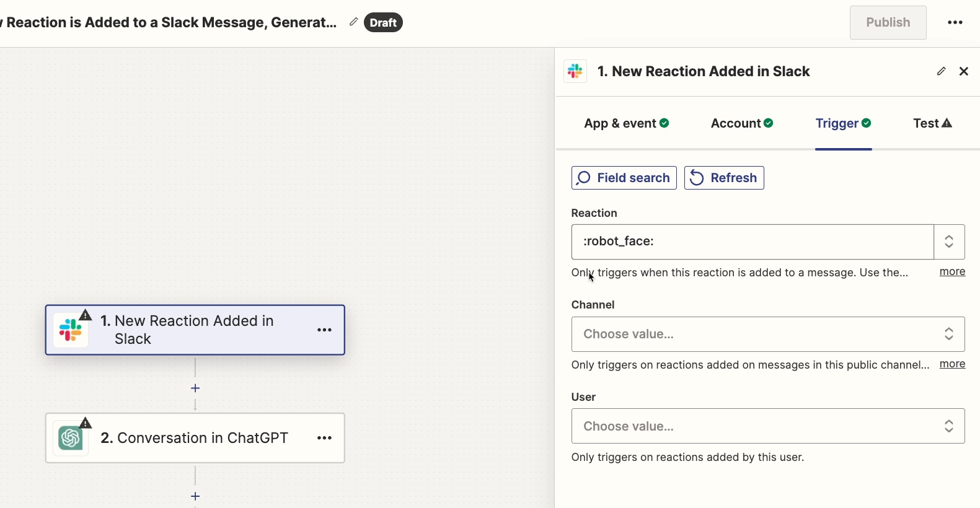Select the Conversation in ChatGPT step
980x508 pixels.
click(195, 438)
